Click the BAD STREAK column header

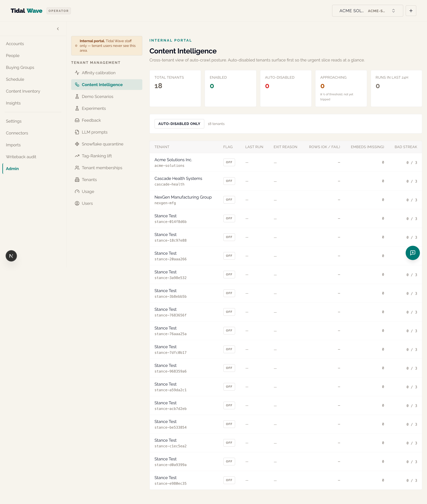tap(406, 147)
